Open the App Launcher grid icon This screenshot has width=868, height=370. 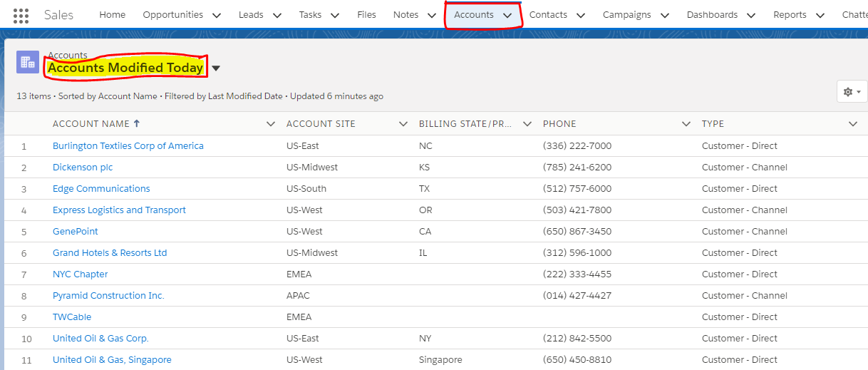click(x=21, y=15)
